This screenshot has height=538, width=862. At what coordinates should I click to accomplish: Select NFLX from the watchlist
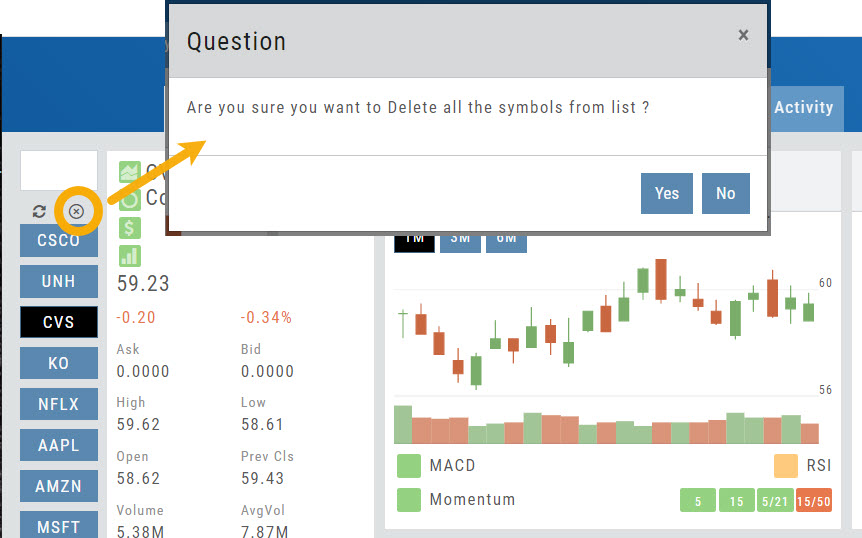pyautogui.click(x=59, y=404)
